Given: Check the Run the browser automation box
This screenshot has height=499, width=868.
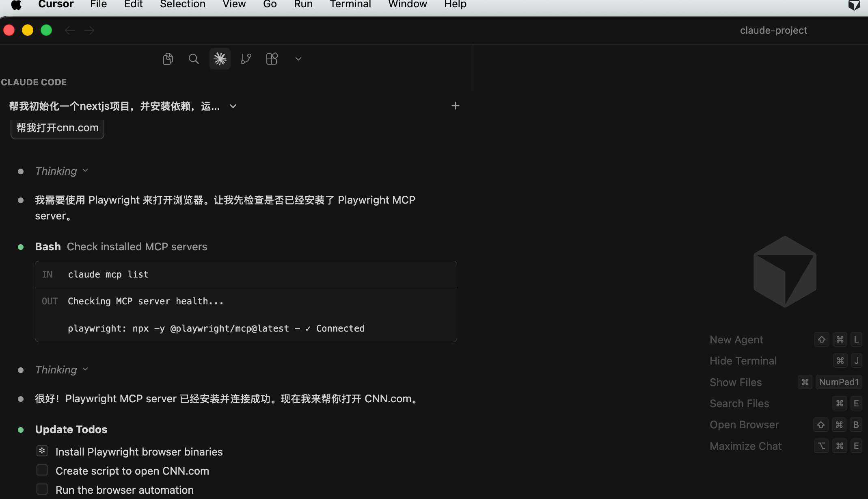Looking at the screenshot, I should pyautogui.click(x=42, y=489).
